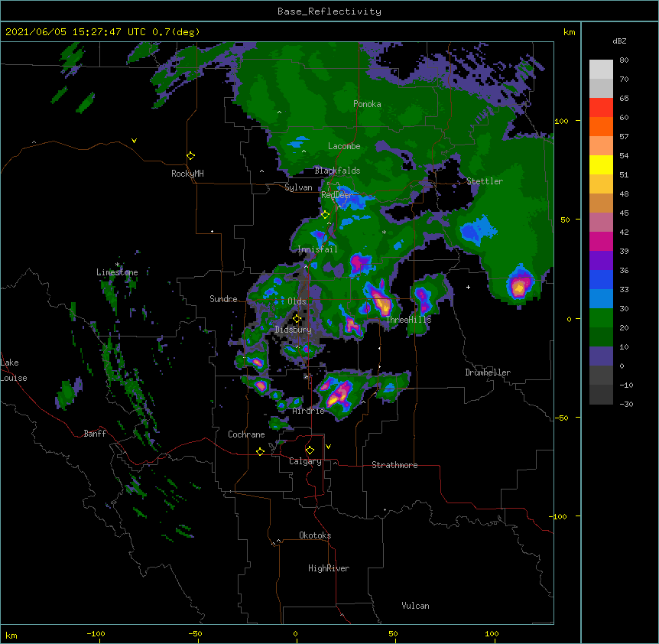The image size is (659, 644).
Task: Click the asterisk marker northeast of Innisfail
Action: pos(384,233)
